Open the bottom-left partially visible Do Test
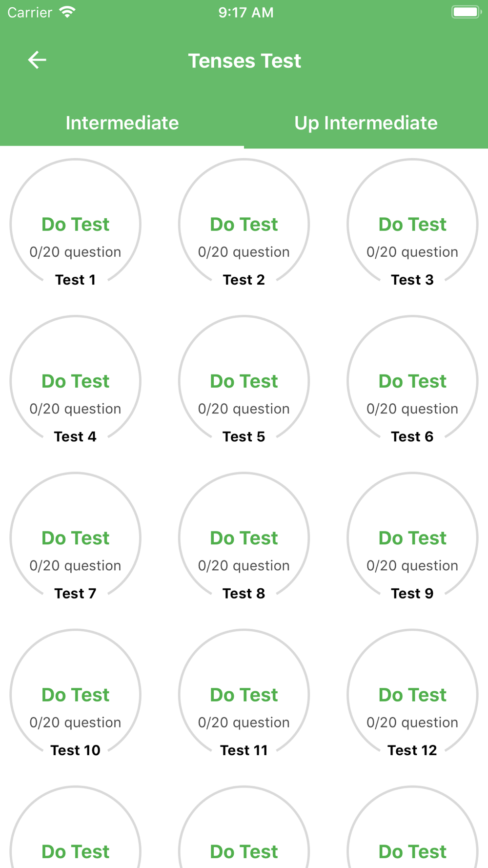 [x=76, y=851]
